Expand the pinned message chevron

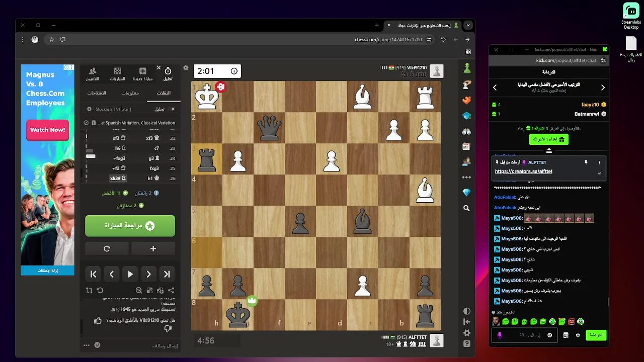click(x=599, y=173)
